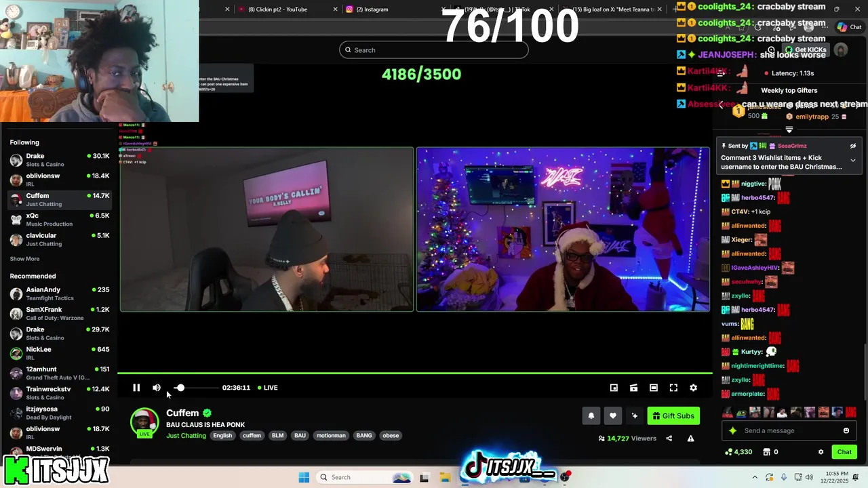Open Trainwreckstv recommended channel
Image resolution: width=868 pixels, height=488 pixels.
point(59,393)
